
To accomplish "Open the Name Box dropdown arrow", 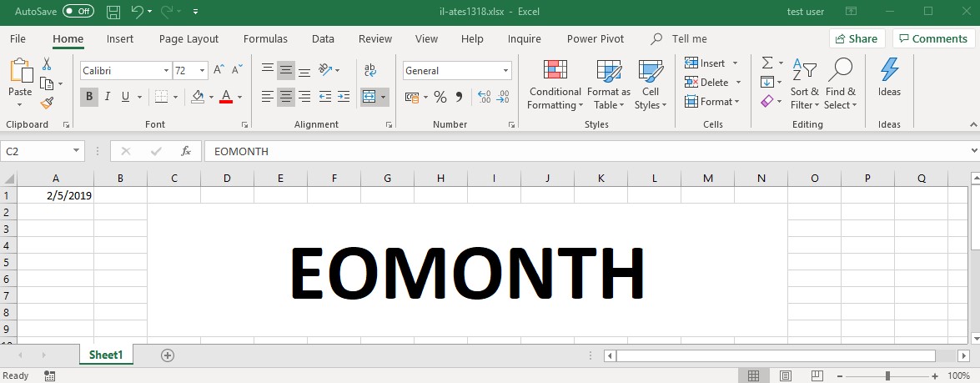I will tap(77, 151).
